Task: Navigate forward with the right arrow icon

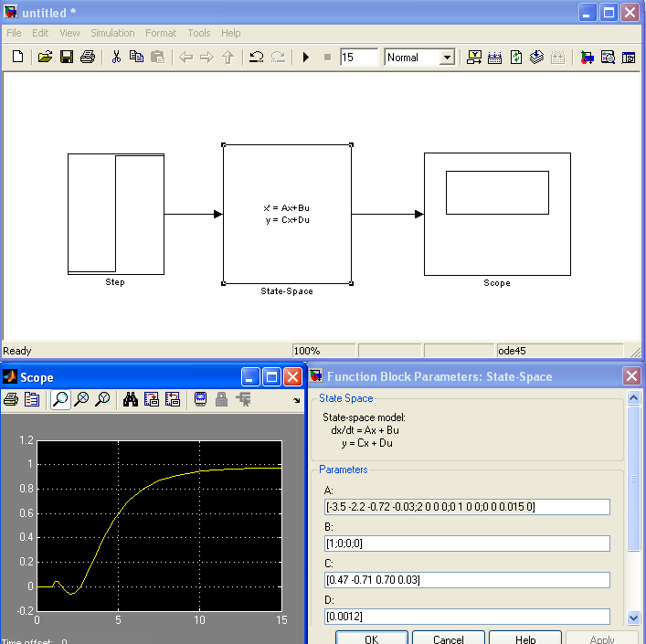Action: [207, 57]
